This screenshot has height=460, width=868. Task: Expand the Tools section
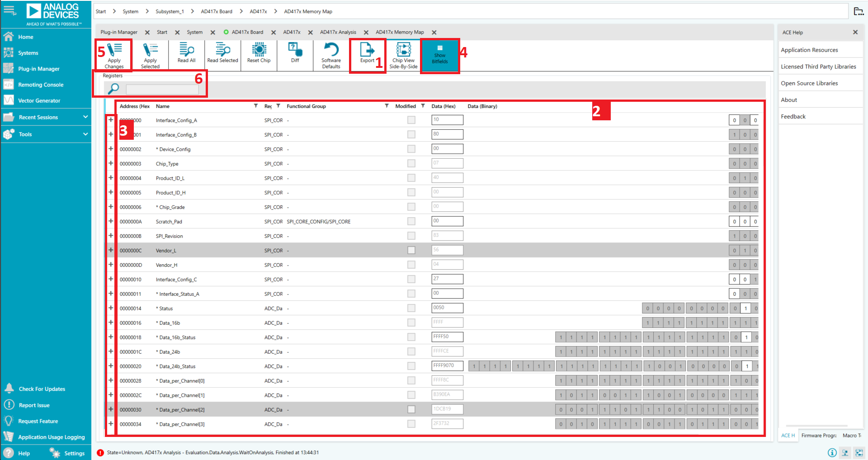[x=85, y=134]
